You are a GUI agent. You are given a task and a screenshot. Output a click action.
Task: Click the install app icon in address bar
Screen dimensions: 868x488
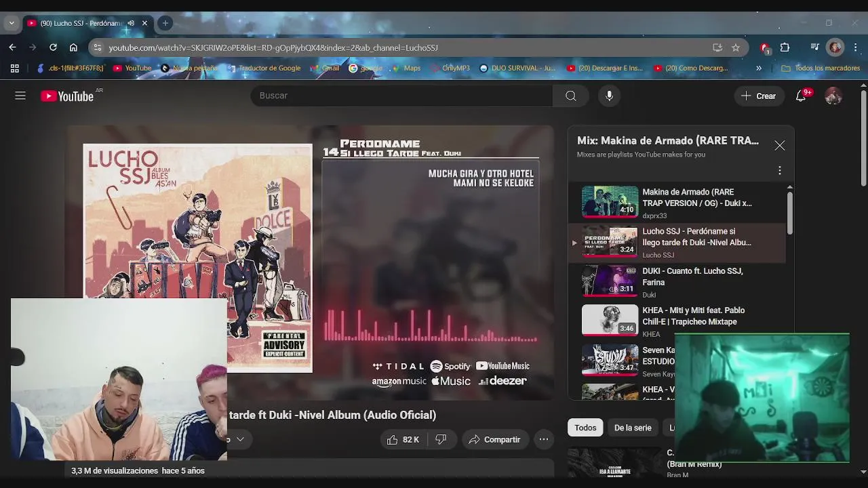point(717,47)
